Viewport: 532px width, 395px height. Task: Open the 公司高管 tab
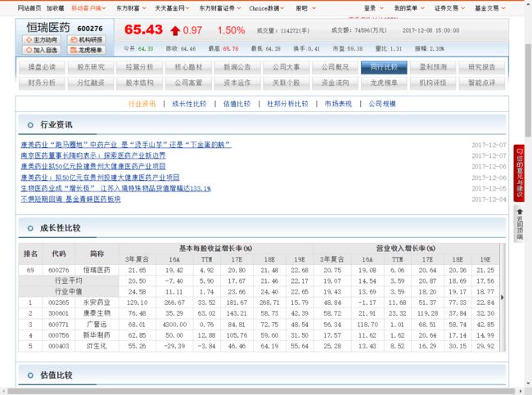(188, 83)
